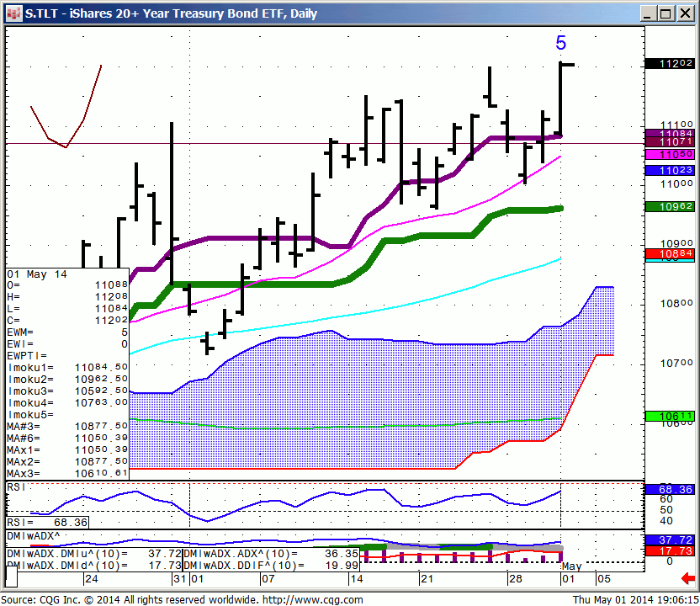Click the 10700 price scale label
The width and height of the screenshot is (700, 606).
[676, 363]
